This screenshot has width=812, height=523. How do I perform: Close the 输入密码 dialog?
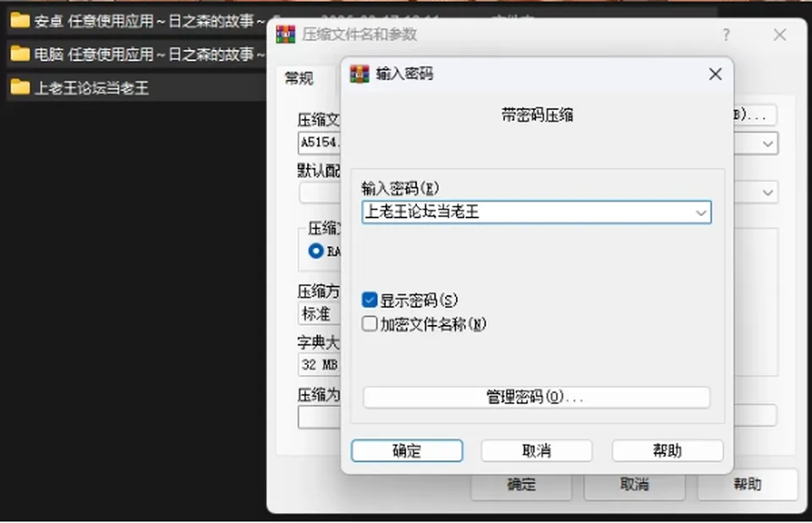click(716, 74)
